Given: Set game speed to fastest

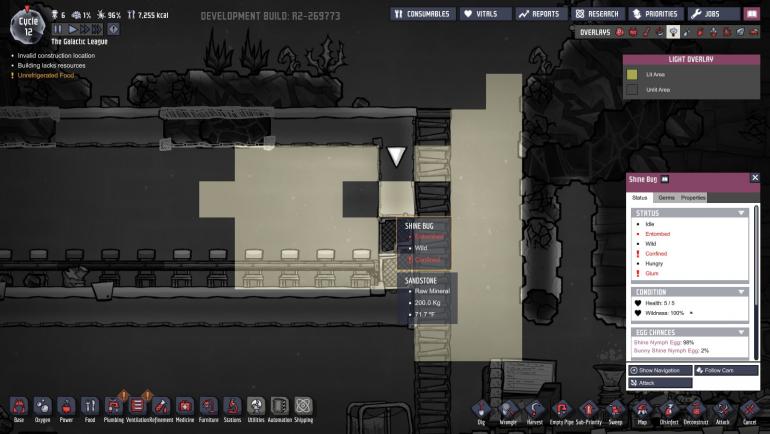Looking at the screenshot, I should (97, 29).
